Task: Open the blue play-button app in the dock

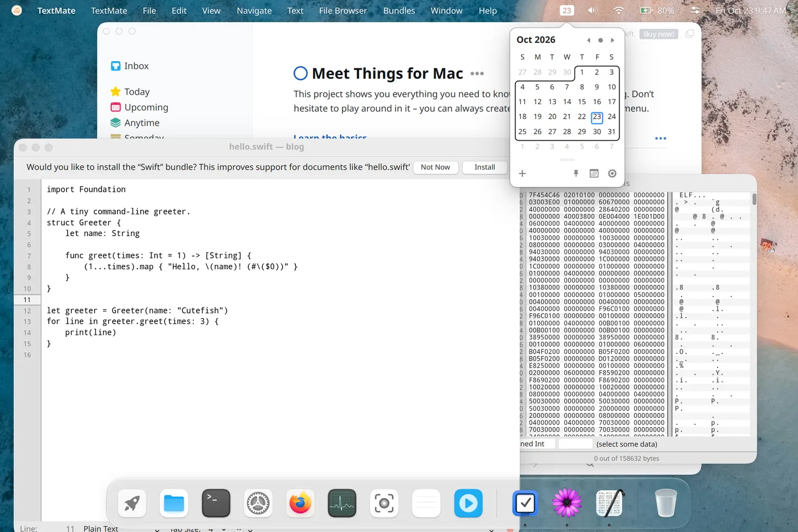Action: coord(468,503)
